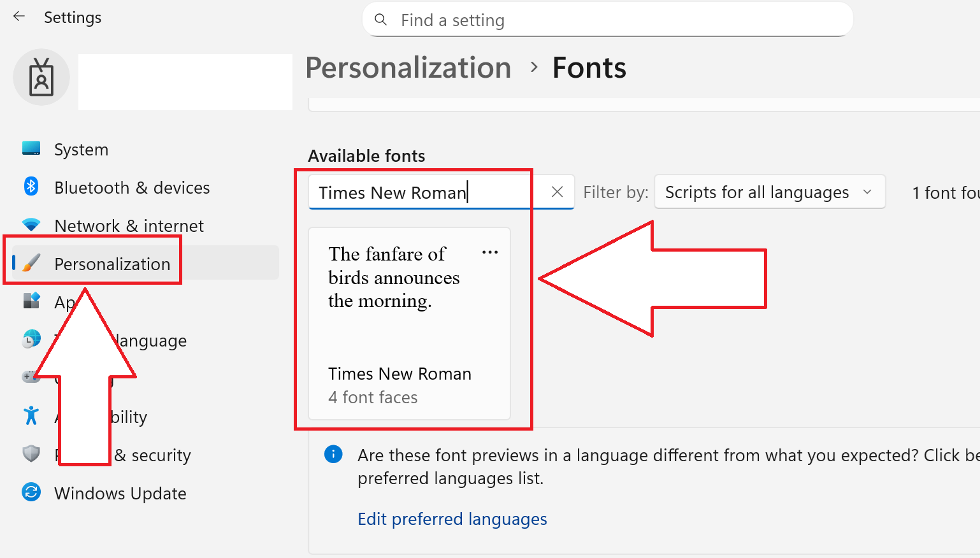Screen dimensions: 980x558
Task: Open Network & internet settings
Action: click(129, 226)
